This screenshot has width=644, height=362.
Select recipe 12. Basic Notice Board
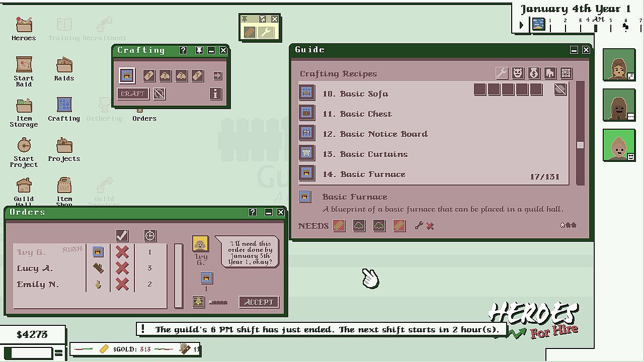click(375, 134)
